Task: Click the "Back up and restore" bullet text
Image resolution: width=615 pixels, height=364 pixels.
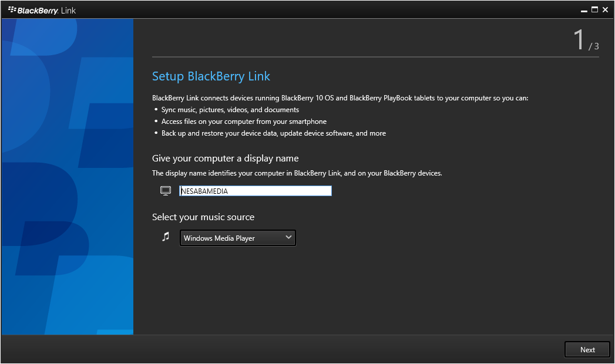Action: pos(274,133)
